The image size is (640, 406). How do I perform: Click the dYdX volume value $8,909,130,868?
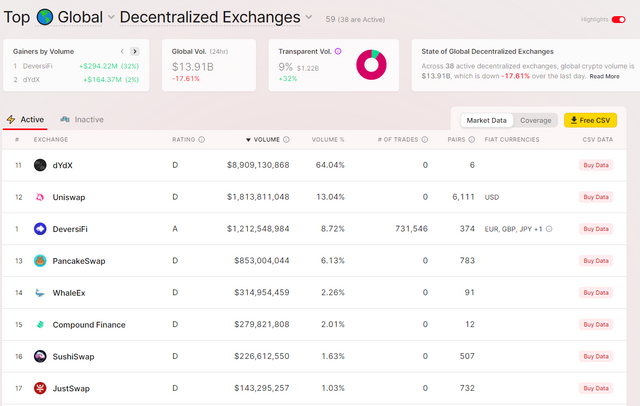click(x=258, y=165)
